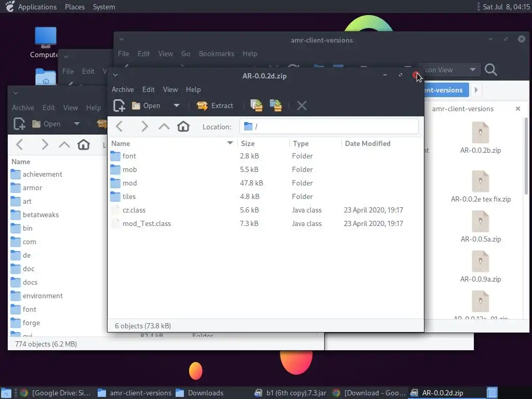
Task: Open the View menu of AR-0.0.2d.zip
Action: click(x=170, y=89)
